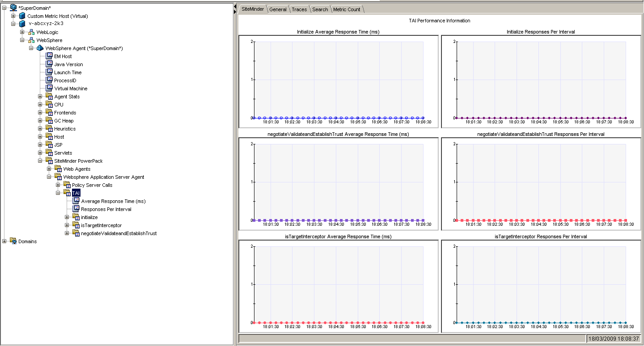This screenshot has height=346, width=644.
Task: Expand the Custom Metric Host node
Action: 13,16
